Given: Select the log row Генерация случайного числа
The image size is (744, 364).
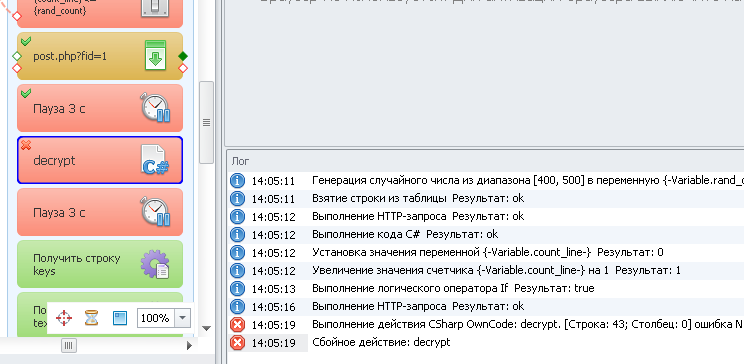Looking at the screenshot, I should 486,180.
